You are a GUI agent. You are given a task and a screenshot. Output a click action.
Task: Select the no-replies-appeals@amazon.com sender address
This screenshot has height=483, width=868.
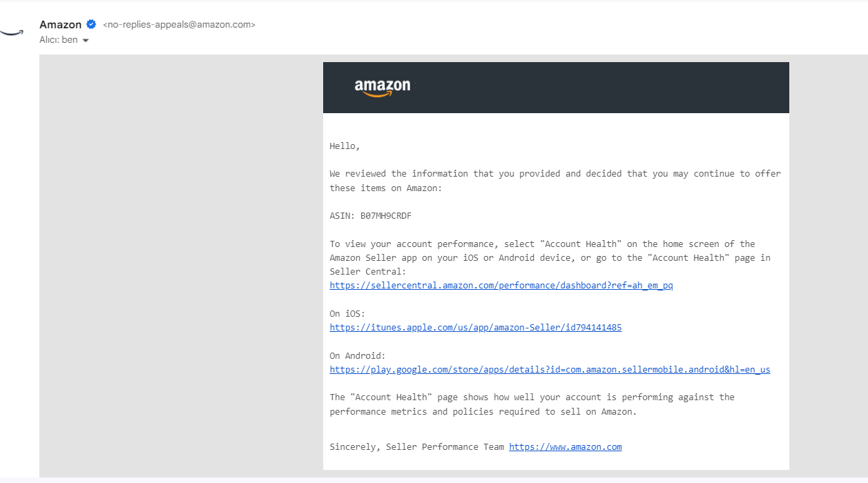(179, 24)
